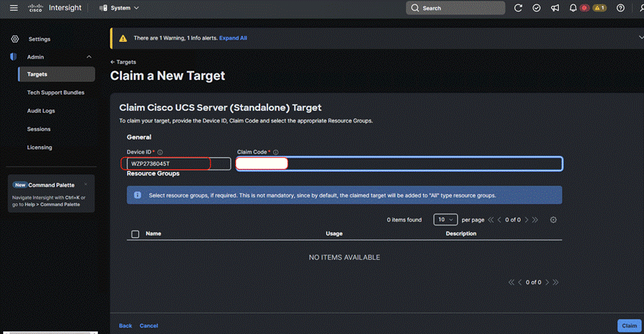Go to next page in top pagination

pos(526,220)
